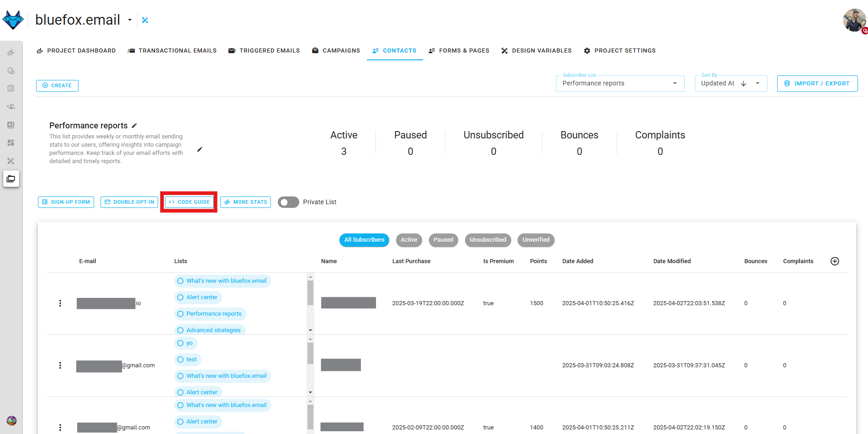The image size is (868, 434).
Task: Edit the Performance reports list name with the pencil
Action: pyautogui.click(x=134, y=126)
